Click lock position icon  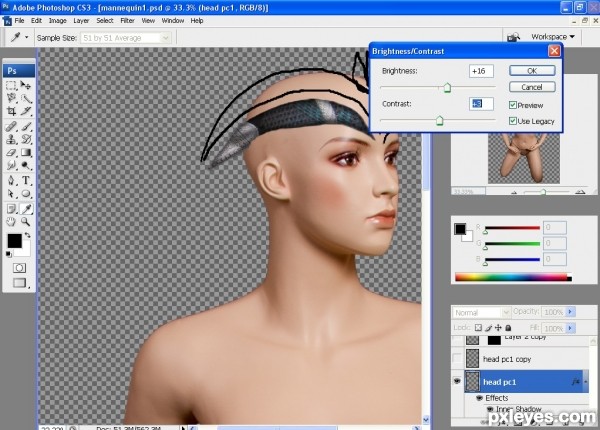coord(498,327)
